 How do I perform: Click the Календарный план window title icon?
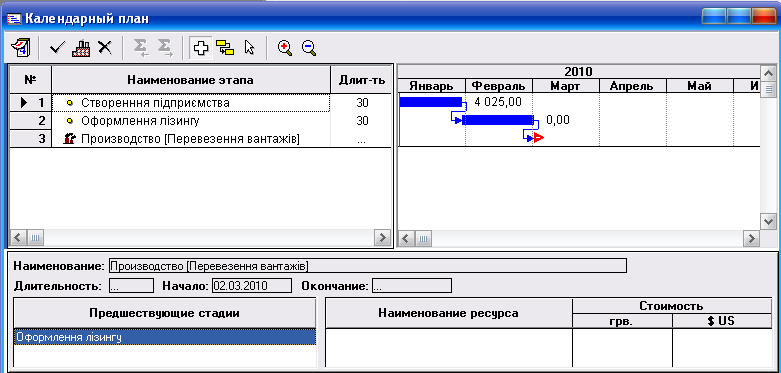(x=14, y=19)
